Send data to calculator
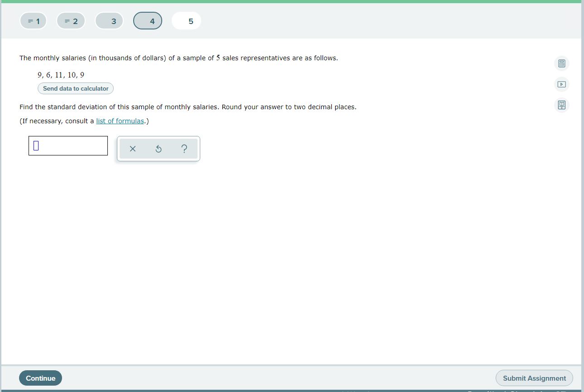Screen dimensions: 584x392 pyautogui.click(x=75, y=88)
